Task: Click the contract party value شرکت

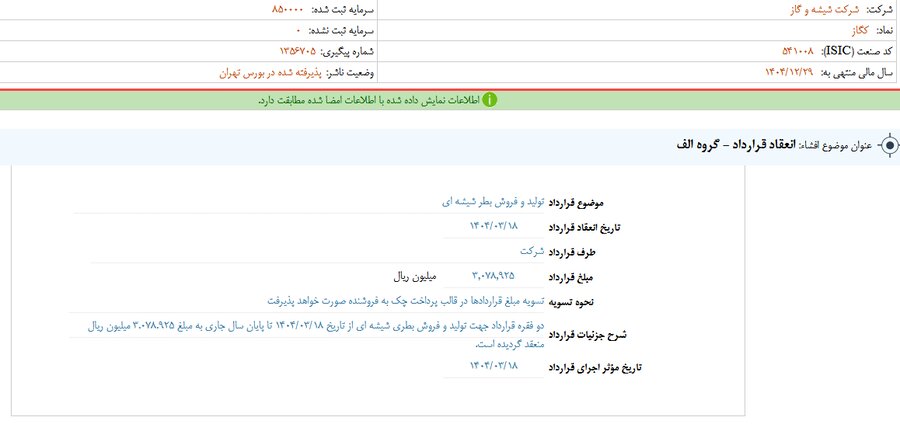Action: [532, 251]
